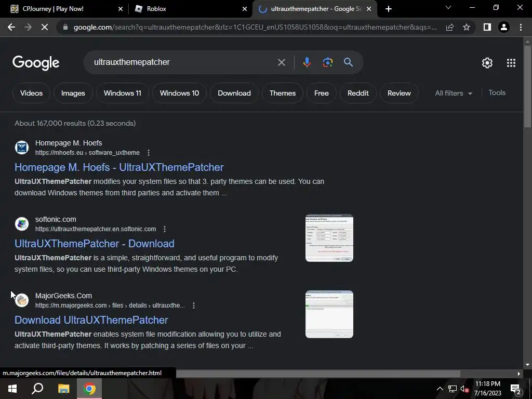Click the mhoefs.eu software_uxtheme URL text
The image size is (532, 399).
click(x=87, y=153)
